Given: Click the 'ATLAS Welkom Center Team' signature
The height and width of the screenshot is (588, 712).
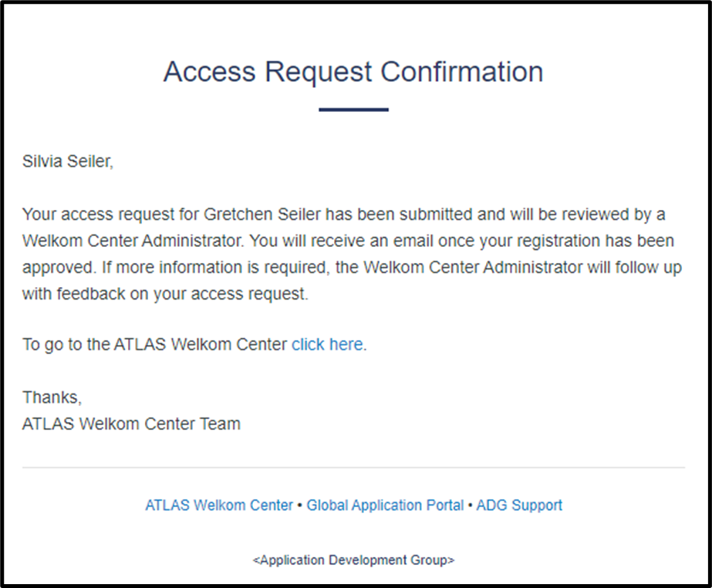Looking at the screenshot, I should tap(131, 424).
